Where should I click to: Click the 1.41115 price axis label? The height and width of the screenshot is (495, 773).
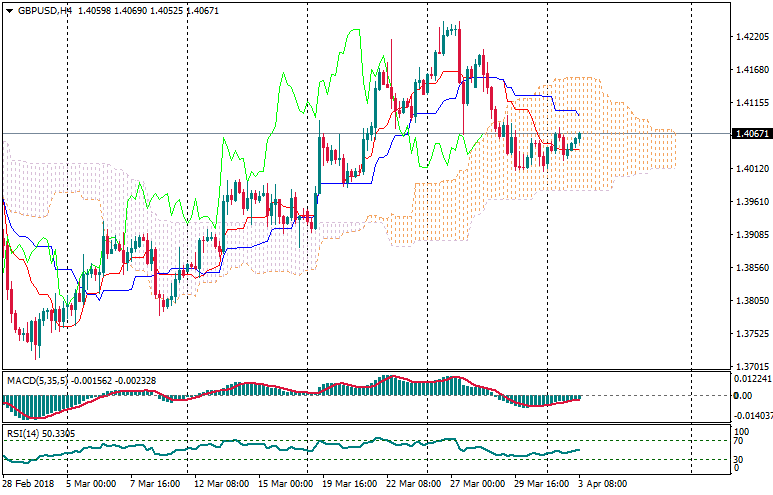(750, 103)
